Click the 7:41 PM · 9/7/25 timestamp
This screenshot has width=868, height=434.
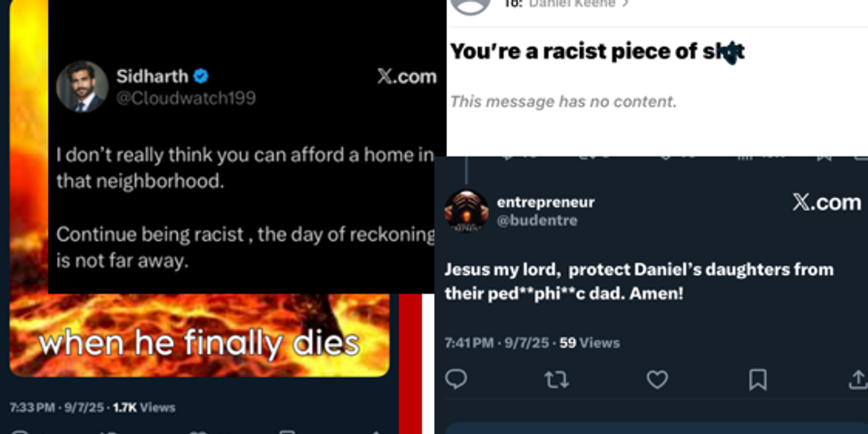click(497, 343)
